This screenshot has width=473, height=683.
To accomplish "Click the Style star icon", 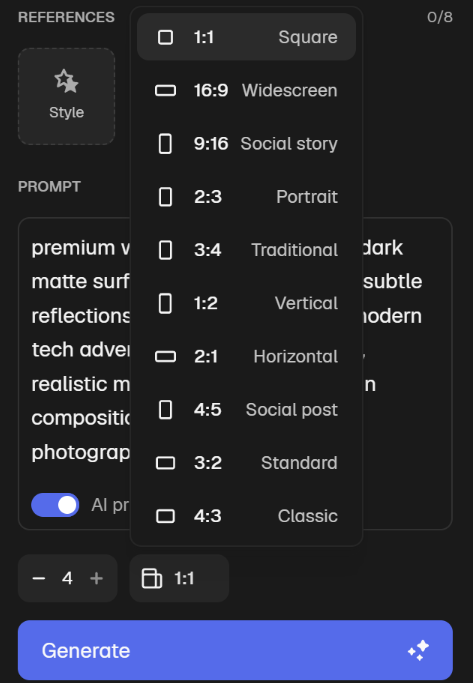I will pyautogui.click(x=66, y=81).
